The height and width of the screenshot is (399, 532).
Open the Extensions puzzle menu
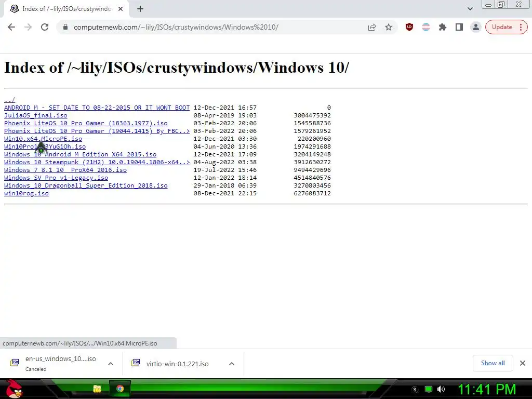[443, 27]
